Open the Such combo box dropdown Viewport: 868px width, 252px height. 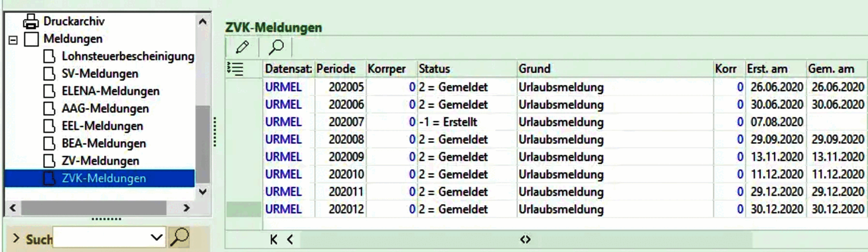156,238
